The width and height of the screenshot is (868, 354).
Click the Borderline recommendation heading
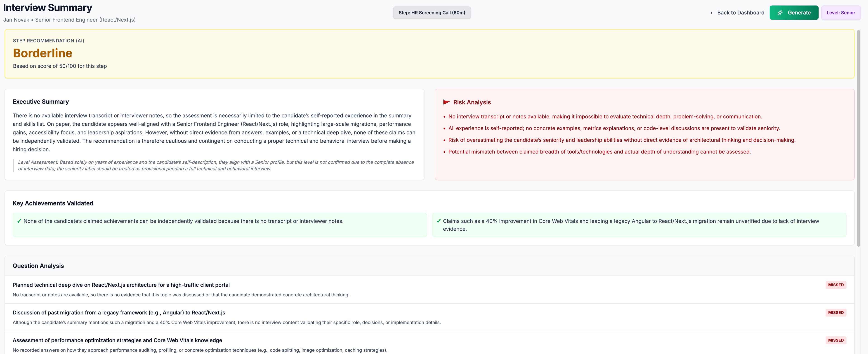click(x=42, y=53)
